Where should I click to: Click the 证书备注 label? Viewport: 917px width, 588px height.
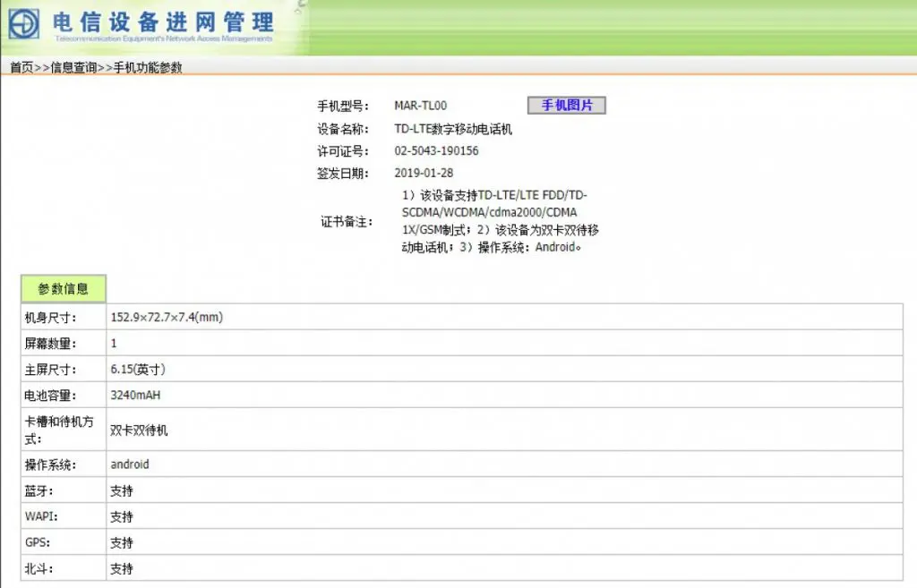(346, 222)
